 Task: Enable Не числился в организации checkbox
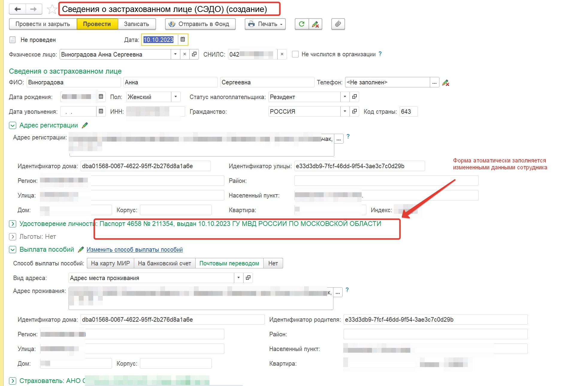(x=295, y=54)
